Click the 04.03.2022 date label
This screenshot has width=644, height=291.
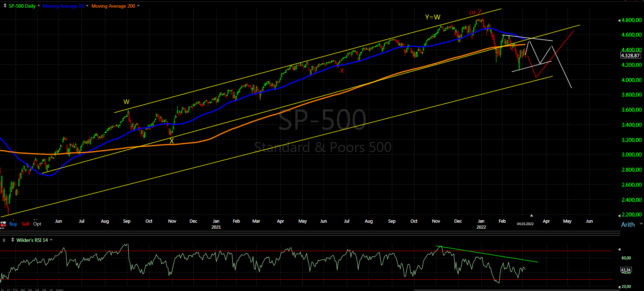[x=525, y=224]
